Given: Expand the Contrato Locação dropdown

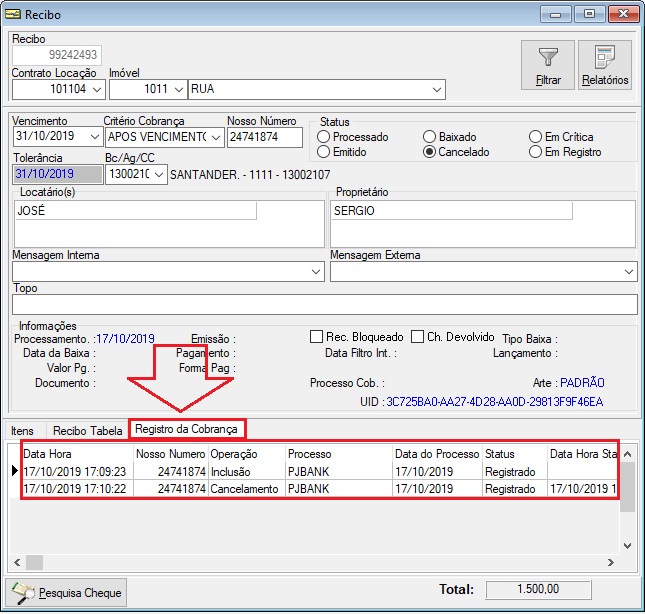Looking at the screenshot, I should pos(96,90).
